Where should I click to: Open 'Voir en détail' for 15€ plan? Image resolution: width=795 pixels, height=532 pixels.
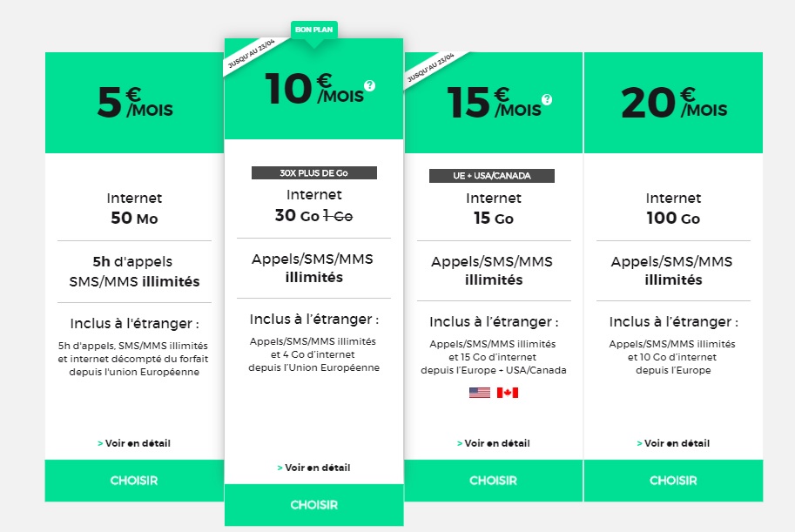[494, 443]
